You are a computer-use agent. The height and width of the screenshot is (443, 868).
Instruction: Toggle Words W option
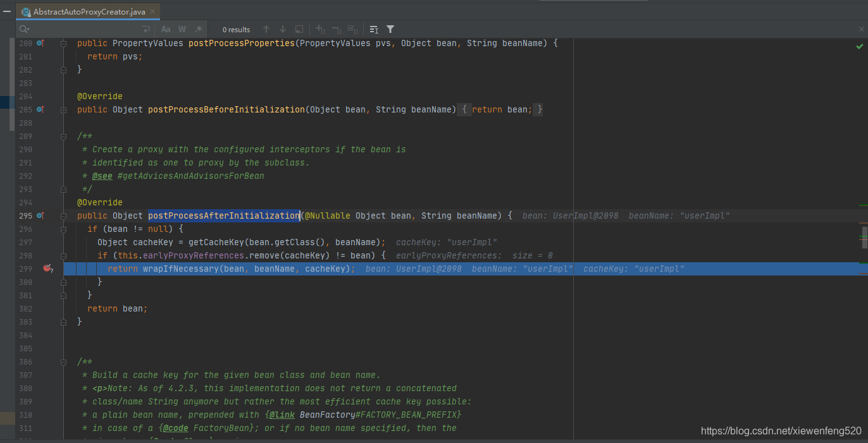pyautogui.click(x=182, y=29)
